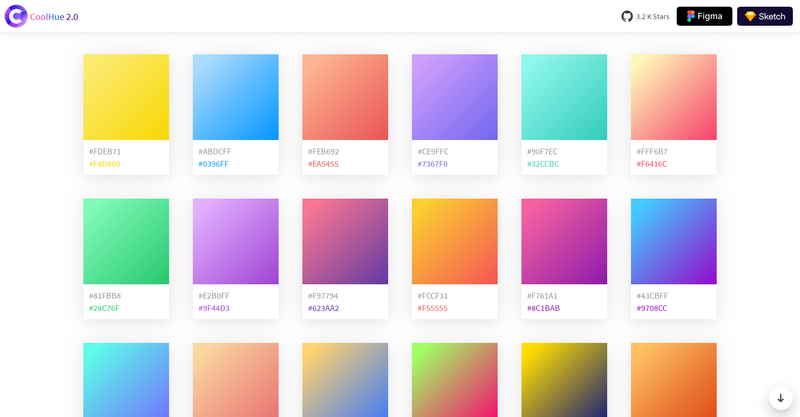Copy the #9708CC hex code
This screenshot has width=800, height=417.
pyautogui.click(x=652, y=308)
